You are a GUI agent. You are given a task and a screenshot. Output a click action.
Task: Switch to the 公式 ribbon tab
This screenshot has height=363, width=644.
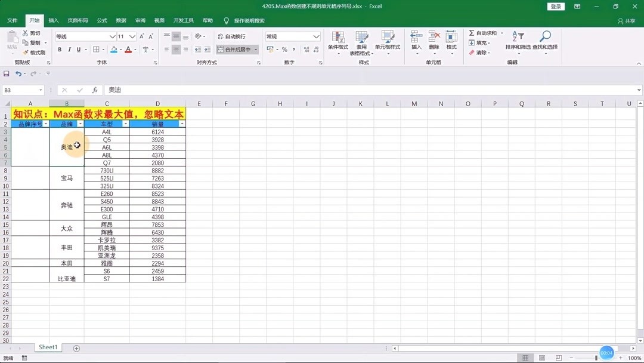[101, 20]
